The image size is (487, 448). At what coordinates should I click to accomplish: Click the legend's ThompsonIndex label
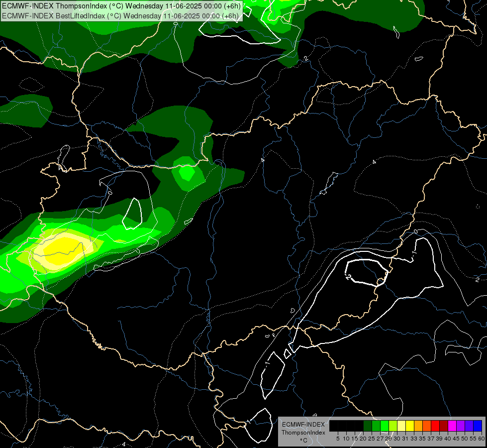(303, 433)
